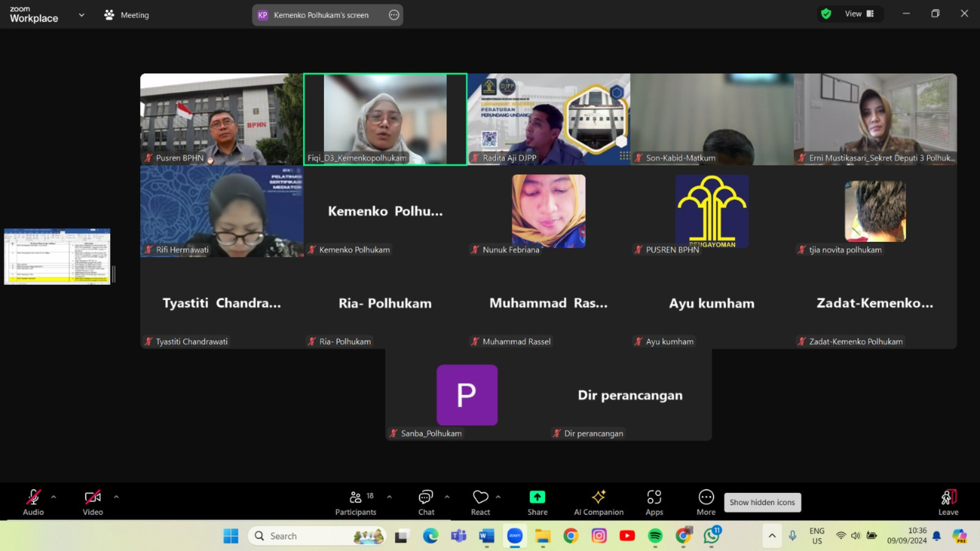Open the Zoom Apps panel
Viewport: 980px width, 551px height.
(x=654, y=503)
